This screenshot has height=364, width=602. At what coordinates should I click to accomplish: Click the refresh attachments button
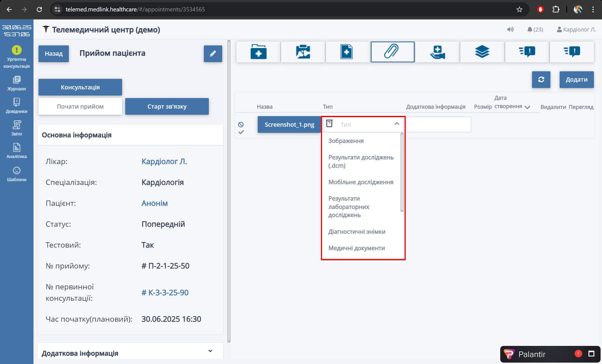pos(541,80)
